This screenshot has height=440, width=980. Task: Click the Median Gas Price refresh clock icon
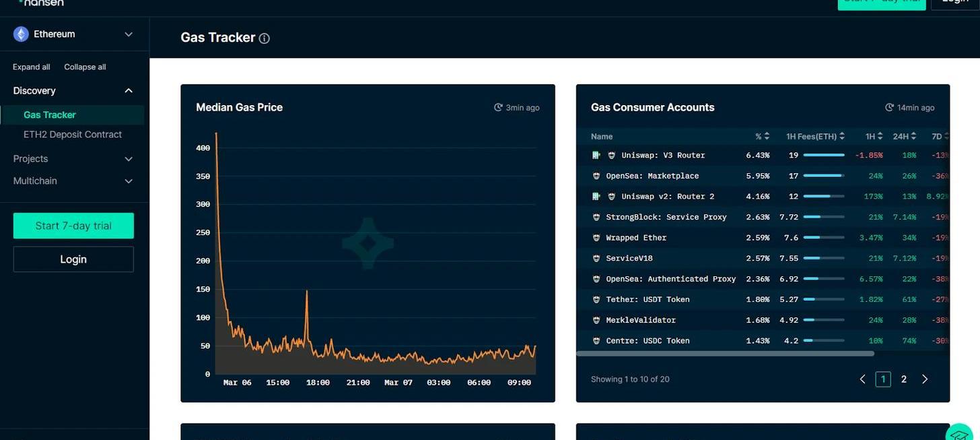(x=498, y=108)
